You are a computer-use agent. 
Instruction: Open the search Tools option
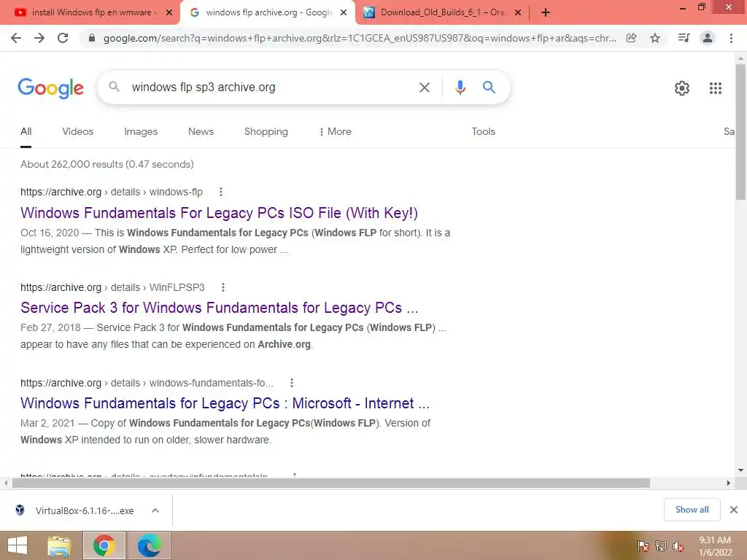click(x=483, y=131)
